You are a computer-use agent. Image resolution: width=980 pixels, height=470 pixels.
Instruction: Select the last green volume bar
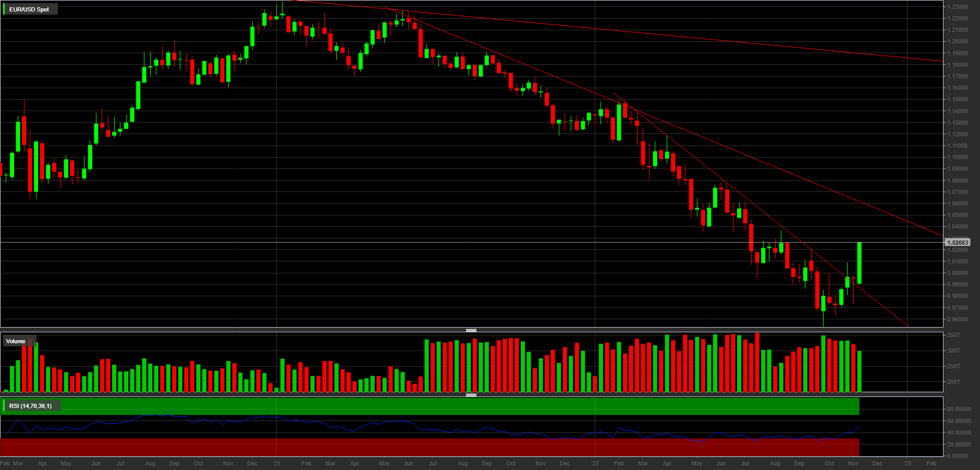859,371
